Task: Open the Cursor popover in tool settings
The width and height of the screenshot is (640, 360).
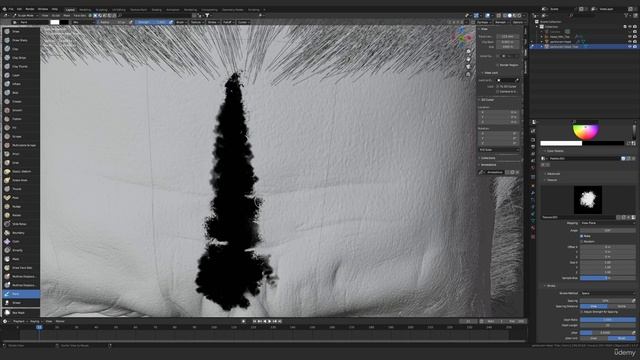Action: (x=243, y=22)
